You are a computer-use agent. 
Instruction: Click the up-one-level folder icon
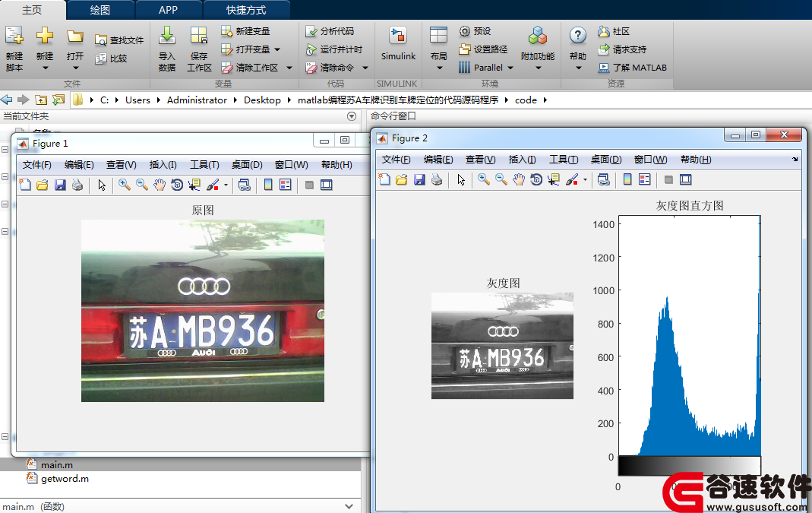(41, 100)
